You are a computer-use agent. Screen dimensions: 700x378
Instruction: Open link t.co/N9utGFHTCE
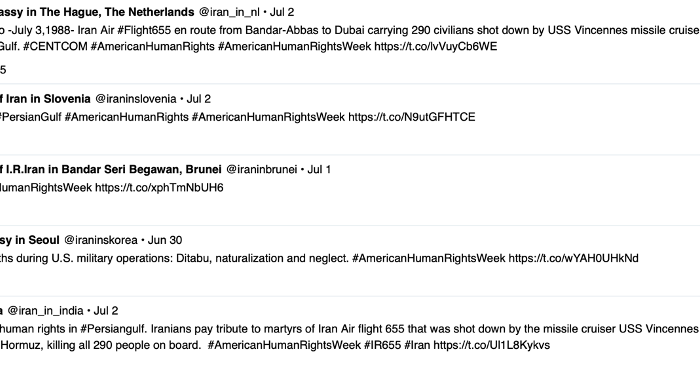point(412,117)
